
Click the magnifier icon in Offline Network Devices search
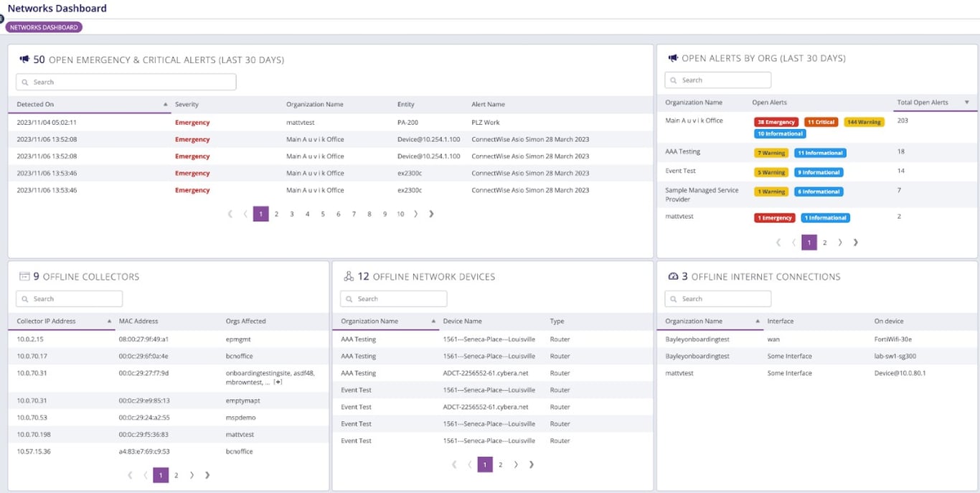(349, 299)
